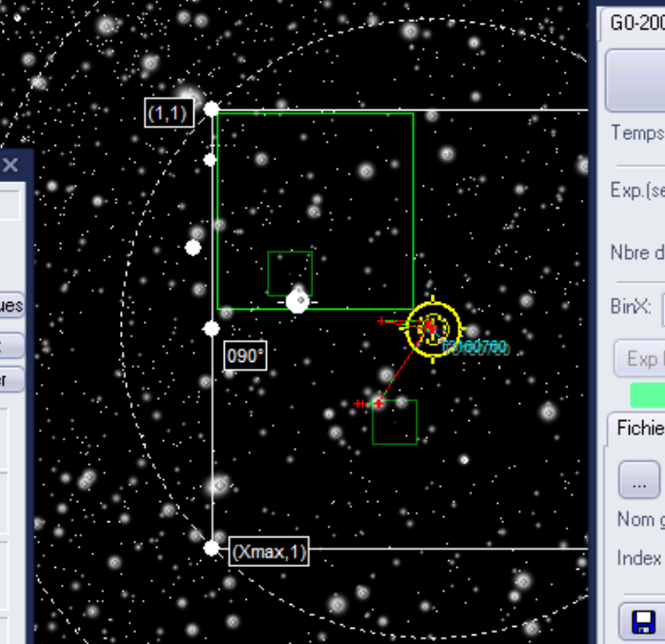Click the yellow target reticle on the star

click(x=433, y=328)
